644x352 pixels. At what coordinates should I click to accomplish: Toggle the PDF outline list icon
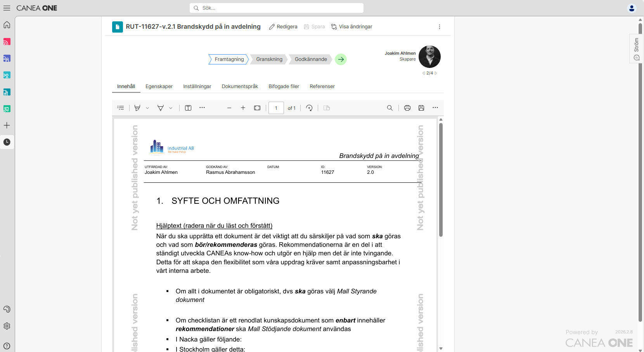pyautogui.click(x=121, y=108)
